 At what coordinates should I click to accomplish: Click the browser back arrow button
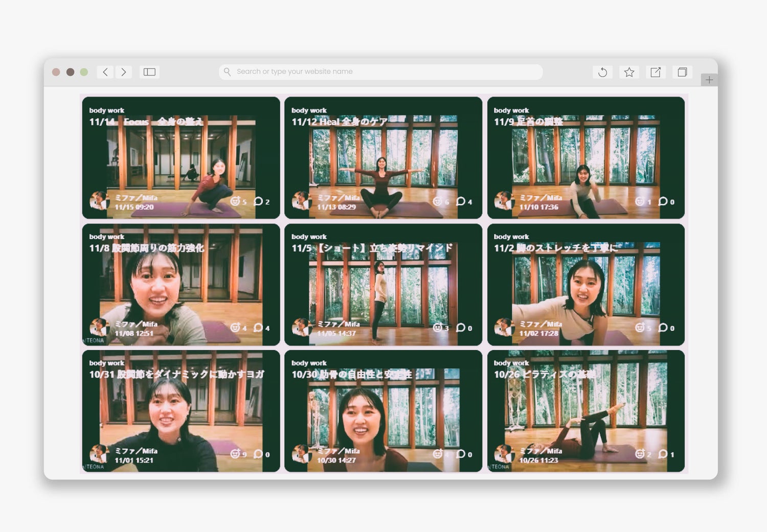[x=105, y=72]
